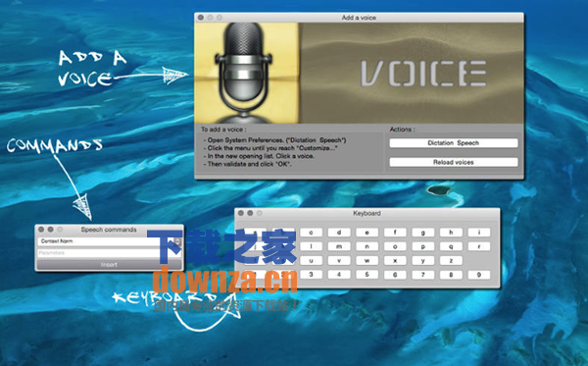The height and width of the screenshot is (366, 588).
Task: Tap the 'd' key on Keyboard window
Action: click(x=339, y=233)
